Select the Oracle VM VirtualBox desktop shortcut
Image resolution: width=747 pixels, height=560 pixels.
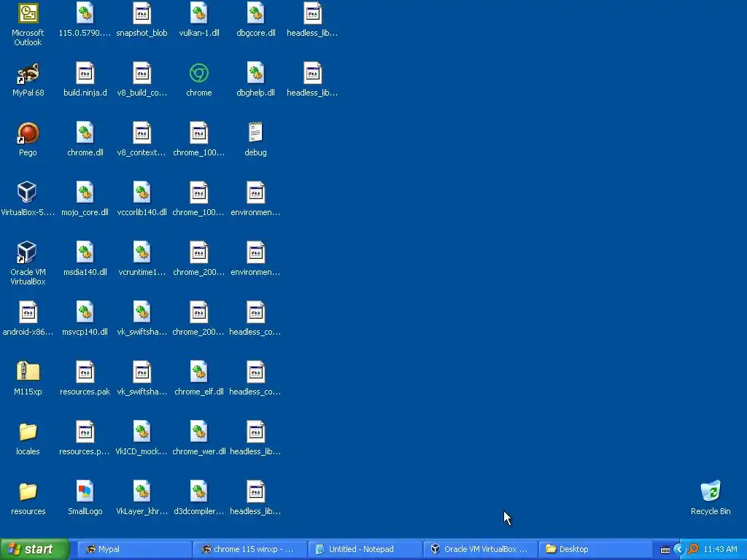point(28,252)
